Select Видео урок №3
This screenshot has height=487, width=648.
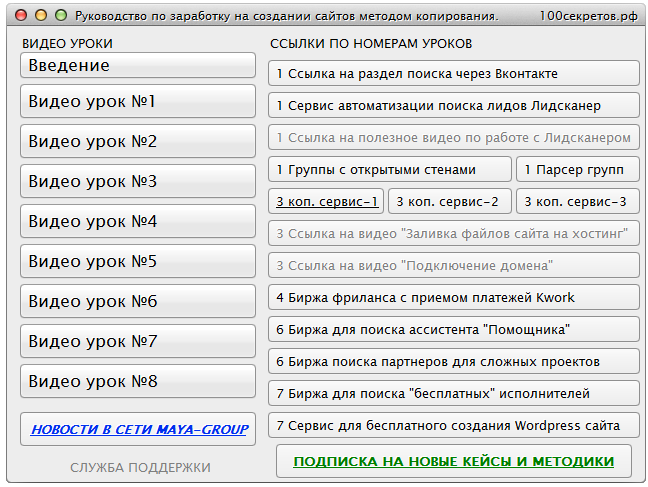point(138,182)
